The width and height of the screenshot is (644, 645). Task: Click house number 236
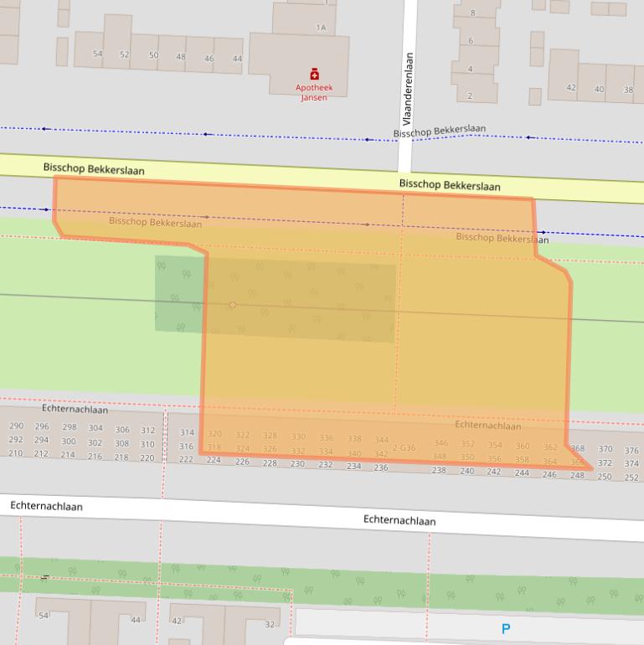pos(381,467)
